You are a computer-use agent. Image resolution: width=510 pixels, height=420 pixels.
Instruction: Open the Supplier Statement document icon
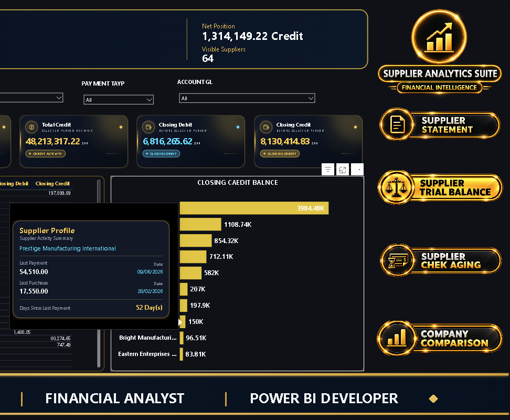[x=397, y=124]
